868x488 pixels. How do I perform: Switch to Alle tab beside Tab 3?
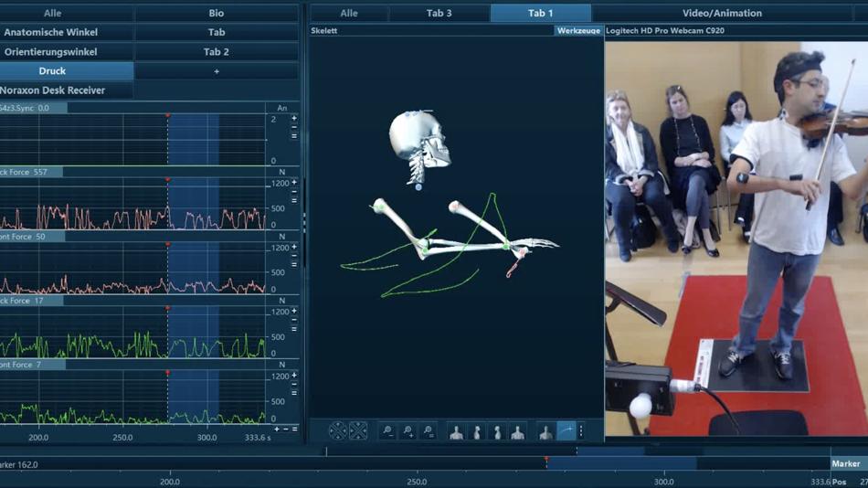point(349,13)
